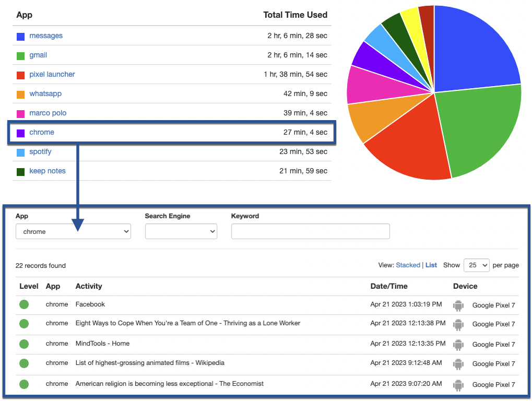Click the purple legend square beside chrome
Image resolution: width=532 pixels, height=401 pixels.
point(20,132)
